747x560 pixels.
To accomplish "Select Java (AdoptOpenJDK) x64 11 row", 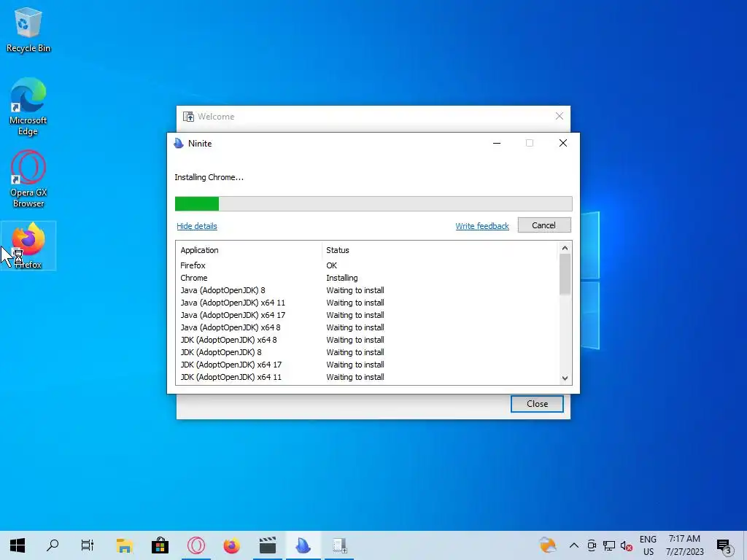I will [367, 303].
